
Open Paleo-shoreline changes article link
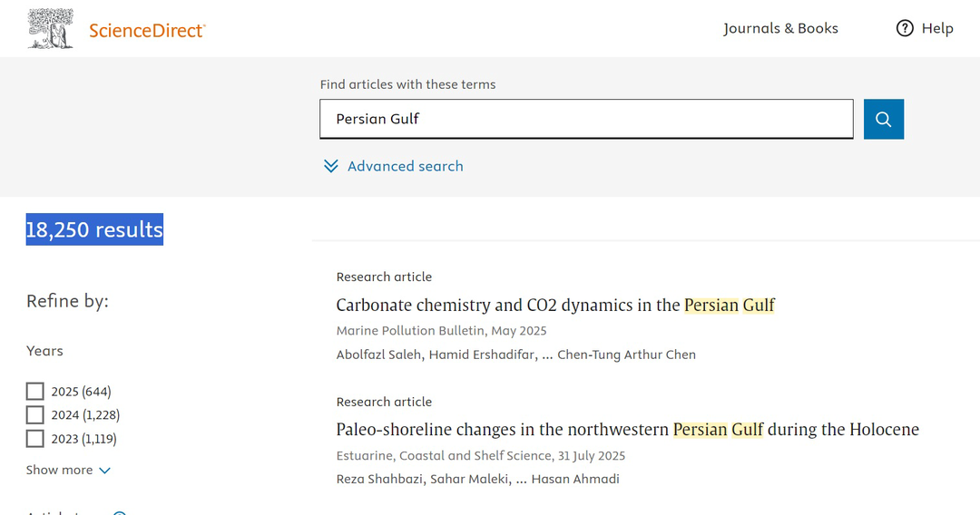point(627,429)
